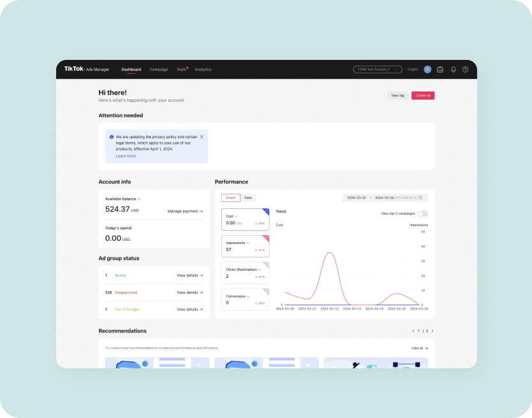Open the Learn more privacy policy link

tap(126, 155)
